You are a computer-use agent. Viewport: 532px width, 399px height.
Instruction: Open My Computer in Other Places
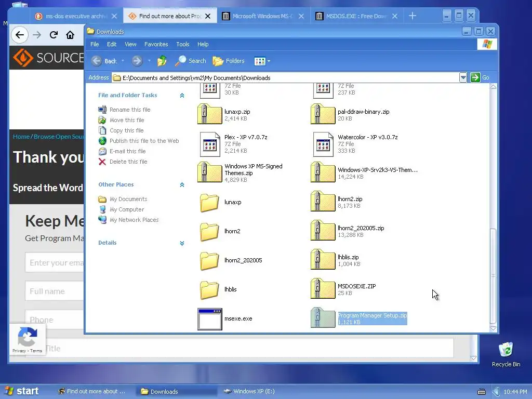[x=127, y=210]
